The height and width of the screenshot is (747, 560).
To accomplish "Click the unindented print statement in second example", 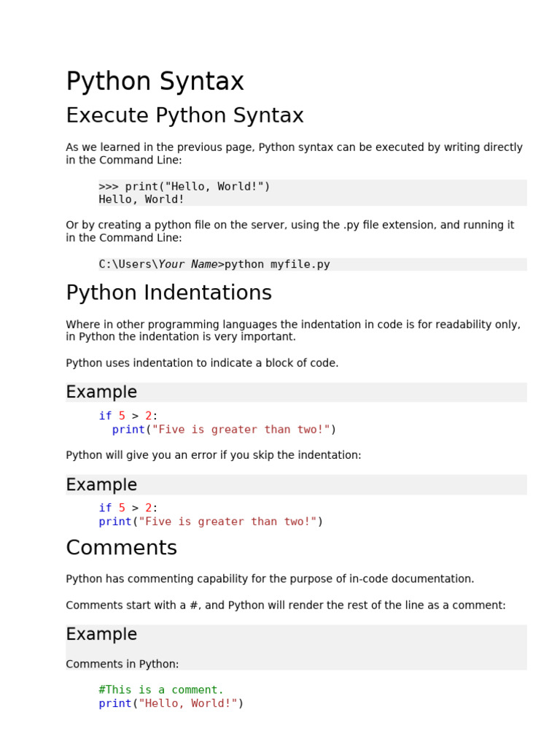I will [x=211, y=522].
